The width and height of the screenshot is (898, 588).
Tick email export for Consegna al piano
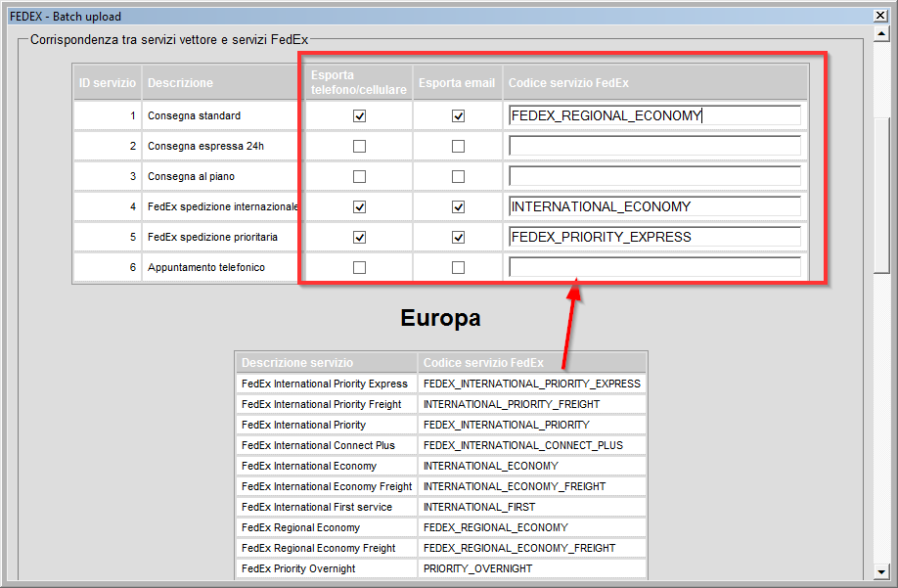tap(458, 177)
